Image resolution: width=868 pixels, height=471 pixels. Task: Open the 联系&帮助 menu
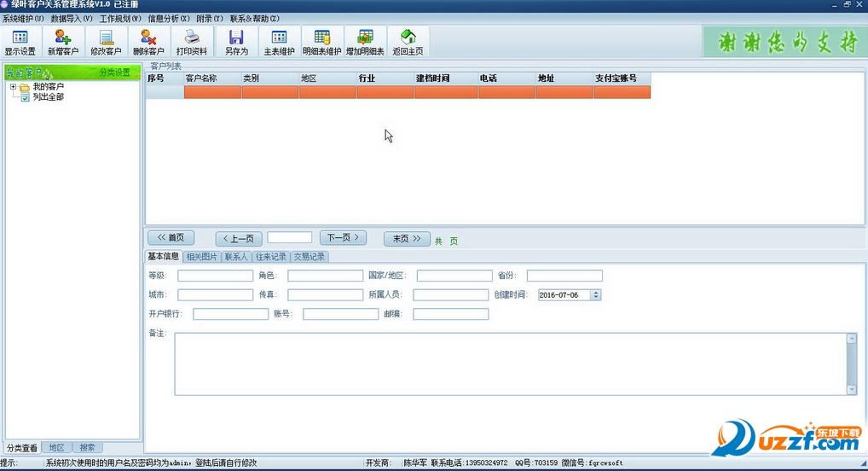[255, 19]
